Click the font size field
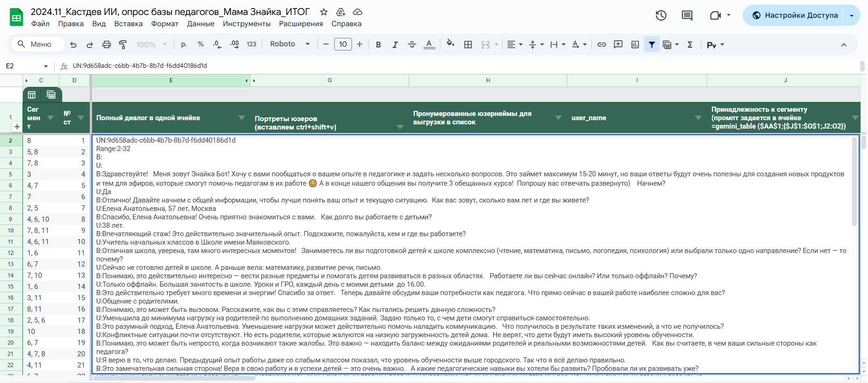868x383 pixels. (x=343, y=44)
